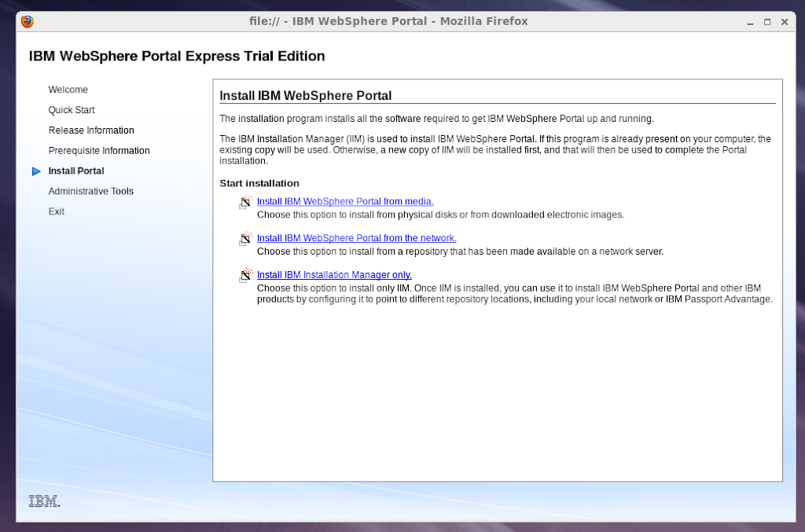Click the installer icon beside the network option
The width and height of the screenshot is (805, 532).
click(244, 239)
